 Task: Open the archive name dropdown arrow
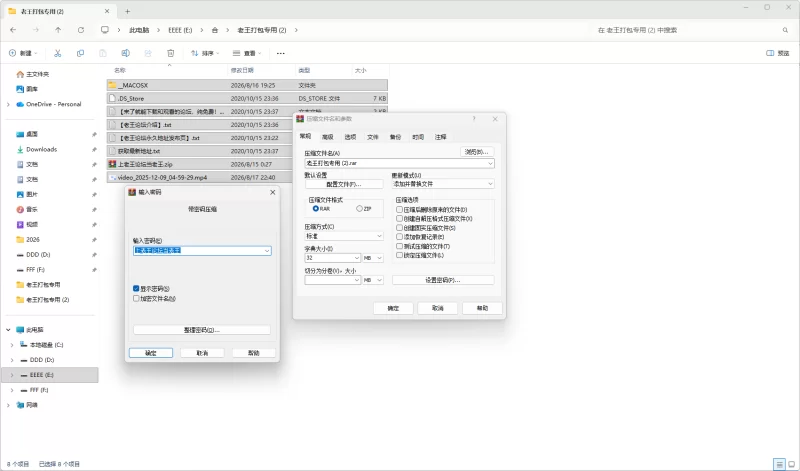pyautogui.click(x=490, y=164)
